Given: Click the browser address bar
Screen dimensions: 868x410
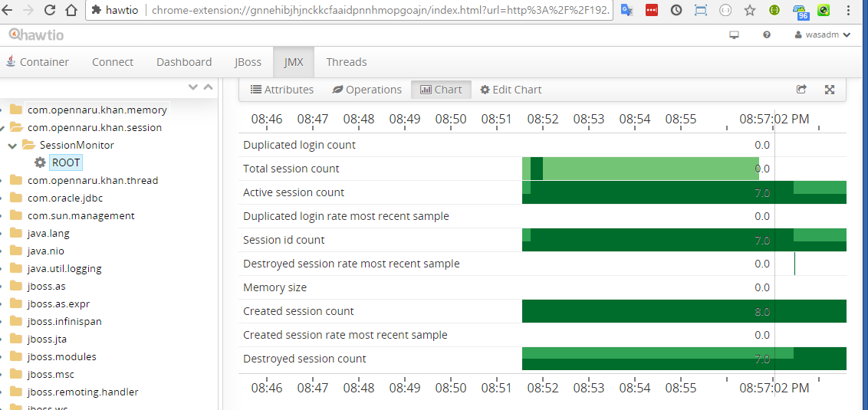Looking at the screenshot, I should coord(380,11).
